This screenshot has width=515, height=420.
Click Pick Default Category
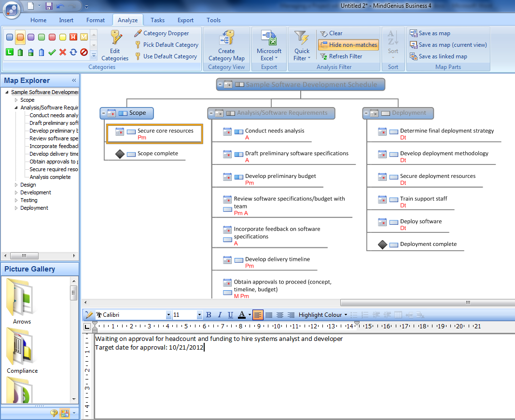(167, 45)
